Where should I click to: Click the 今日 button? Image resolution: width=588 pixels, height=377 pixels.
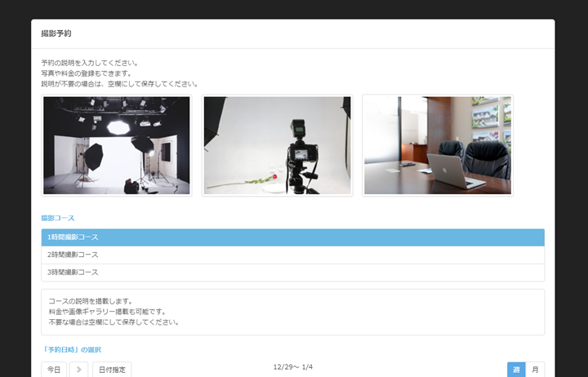click(54, 370)
